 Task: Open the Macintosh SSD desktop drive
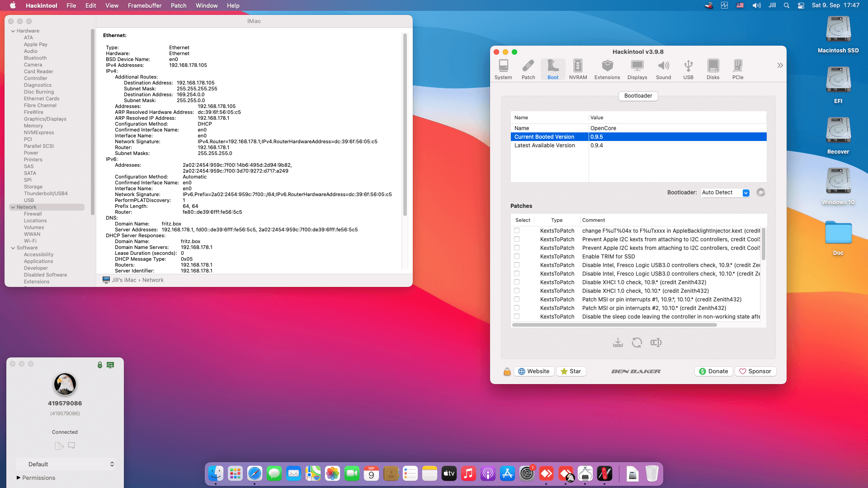[x=838, y=35]
